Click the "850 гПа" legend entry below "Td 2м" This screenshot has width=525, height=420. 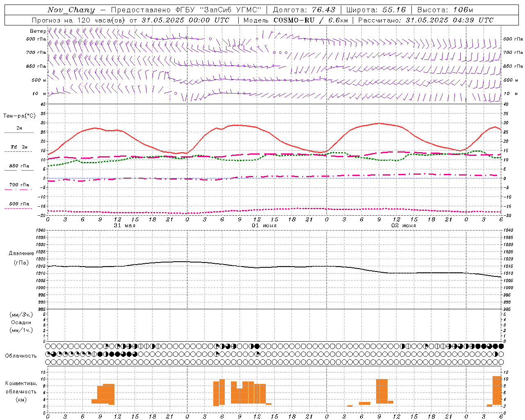(x=19, y=166)
